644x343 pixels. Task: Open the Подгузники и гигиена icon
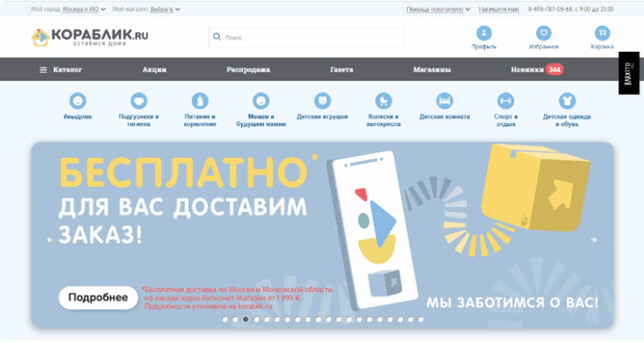coord(139,101)
